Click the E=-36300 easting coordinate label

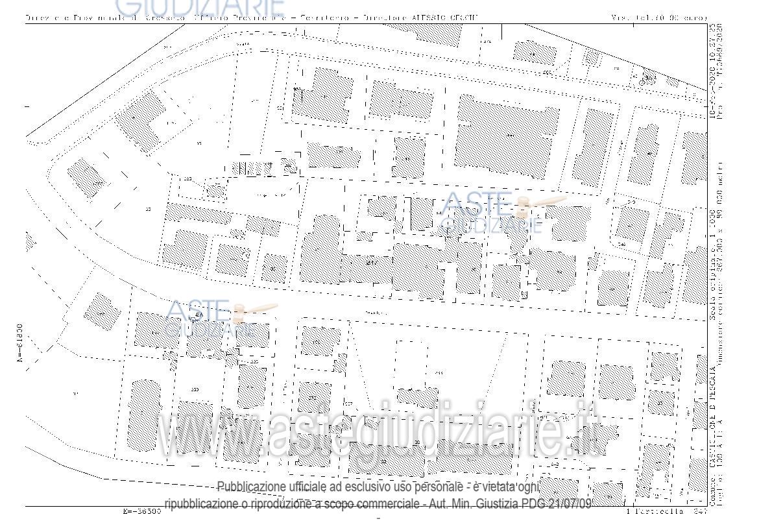click(141, 511)
